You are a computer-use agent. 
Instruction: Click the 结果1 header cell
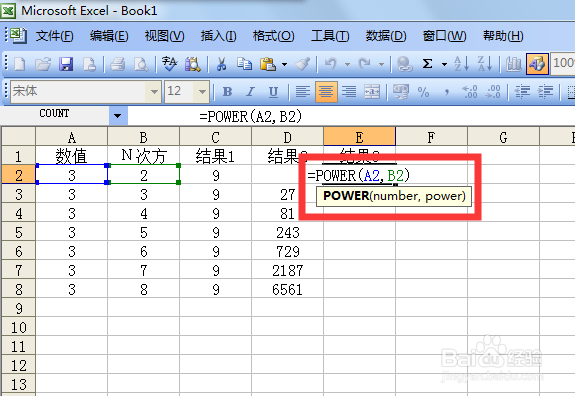pyautogui.click(x=215, y=156)
